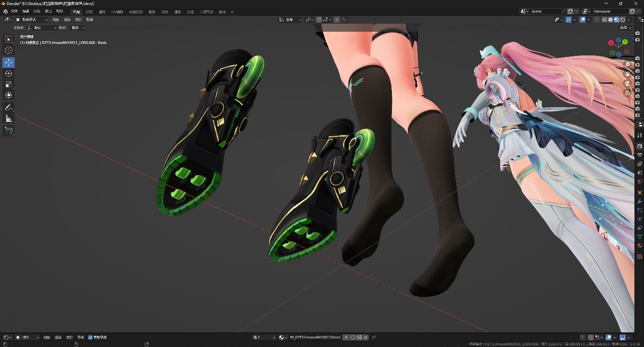The height and width of the screenshot is (347, 644).
Task: Select the Measure ruler tool
Action: tap(9, 118)
